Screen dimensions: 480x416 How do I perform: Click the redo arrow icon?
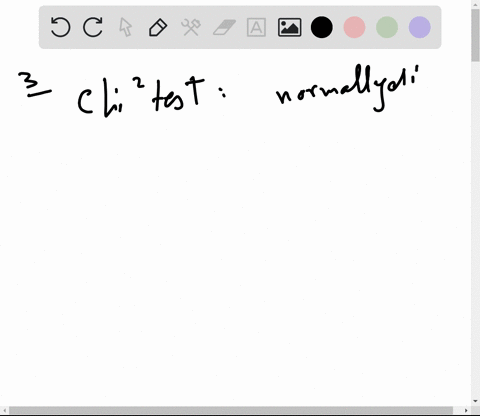[x=93, y=27]
